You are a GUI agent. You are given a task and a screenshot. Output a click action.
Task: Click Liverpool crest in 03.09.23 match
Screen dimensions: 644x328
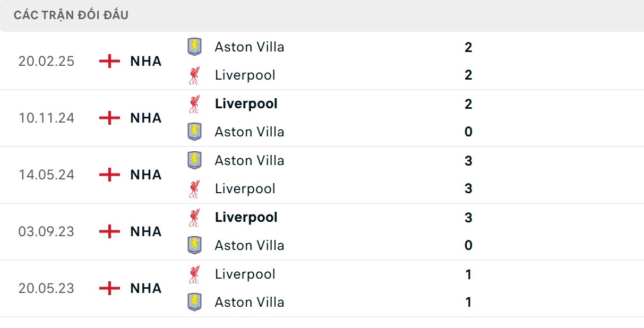coord(194,217)
